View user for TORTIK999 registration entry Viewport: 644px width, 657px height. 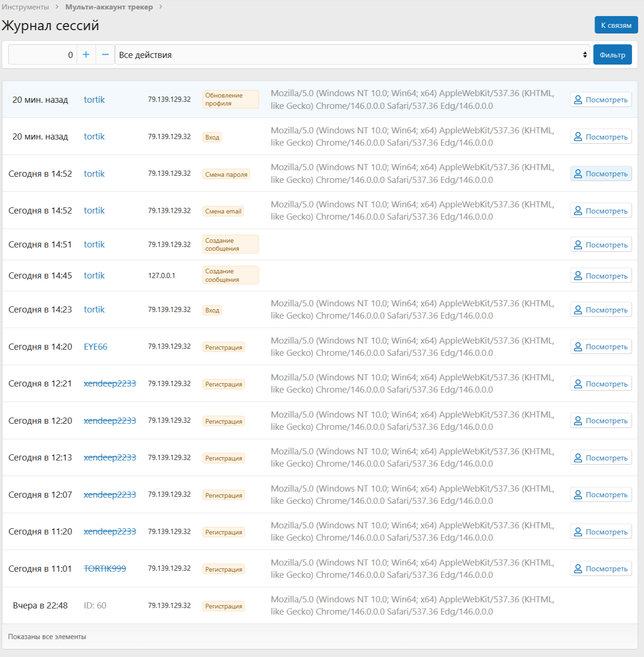click(x=601, y=568)
